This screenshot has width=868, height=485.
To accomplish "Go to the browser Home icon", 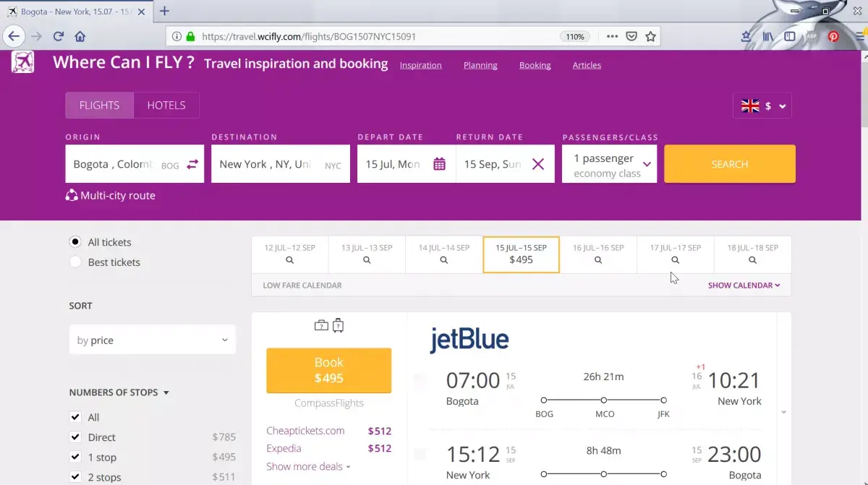I will click(80, 36).
